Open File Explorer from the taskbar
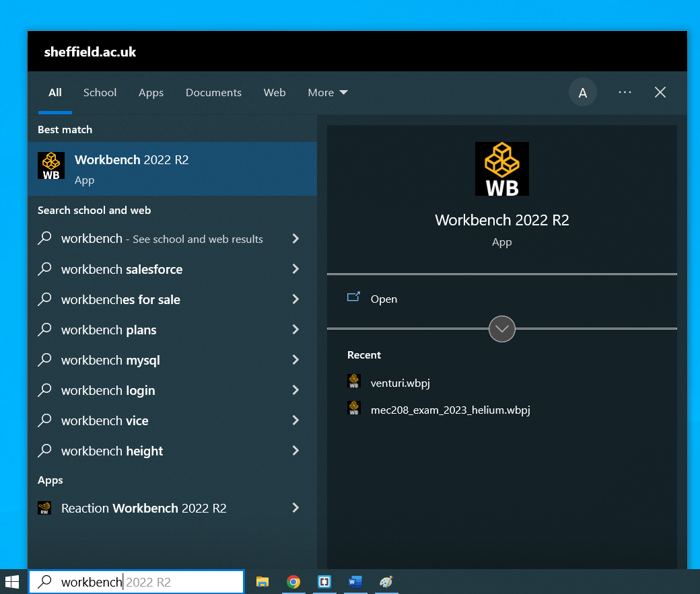The width and height of the screenshot is (700, 594). (x=262, y=582)
